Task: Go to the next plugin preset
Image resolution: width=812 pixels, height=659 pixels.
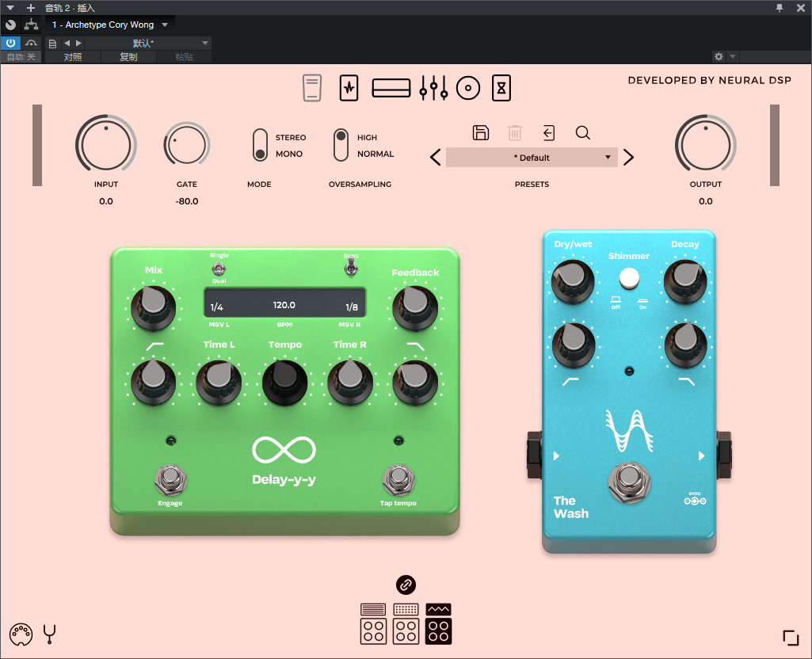Action: 628,158
